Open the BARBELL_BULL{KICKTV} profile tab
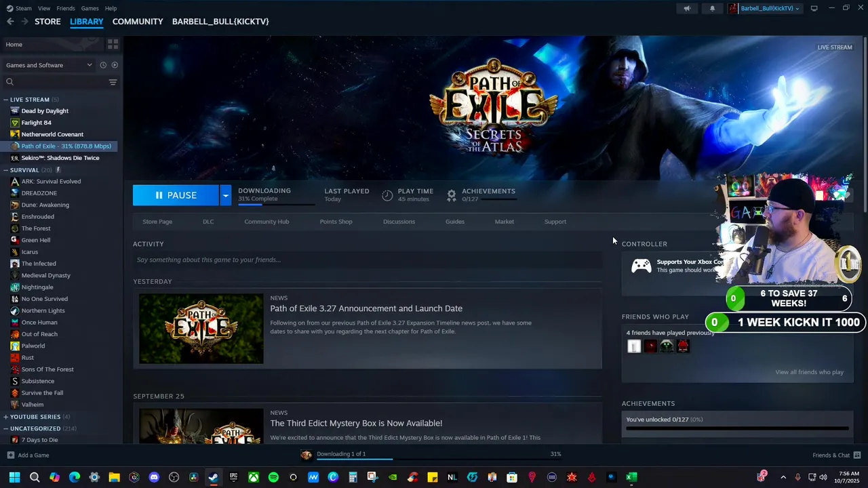 click(220, 22)
